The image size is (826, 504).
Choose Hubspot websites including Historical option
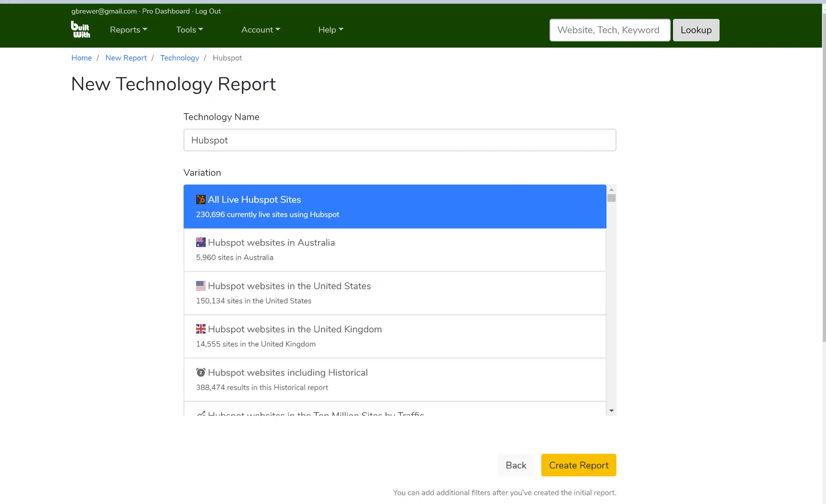tap(395, 380)
